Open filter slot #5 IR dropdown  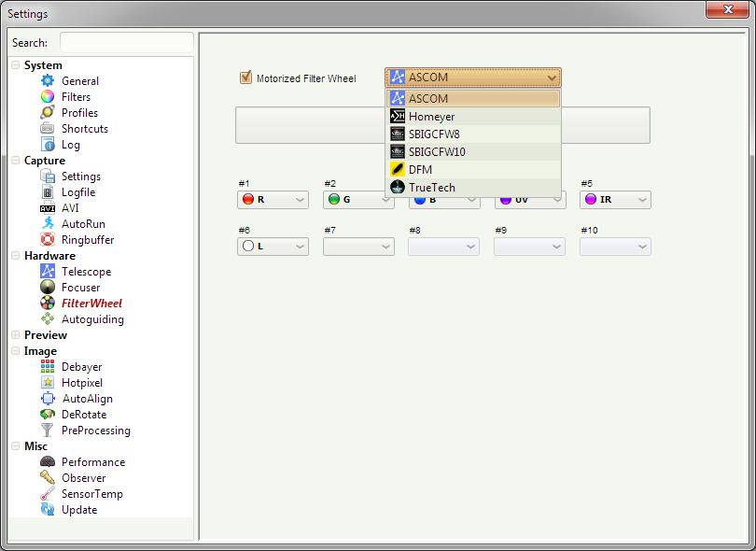click(x=615, y=199)
